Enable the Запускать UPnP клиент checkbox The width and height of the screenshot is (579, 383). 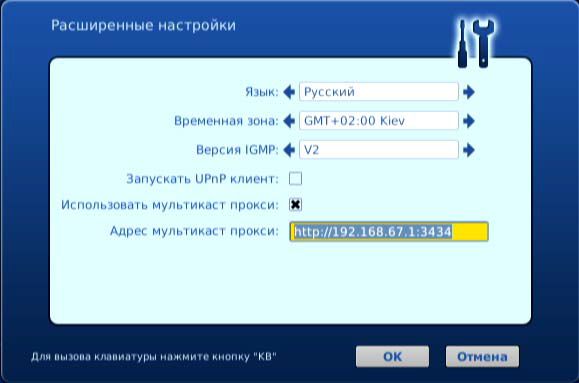(295, 179)
